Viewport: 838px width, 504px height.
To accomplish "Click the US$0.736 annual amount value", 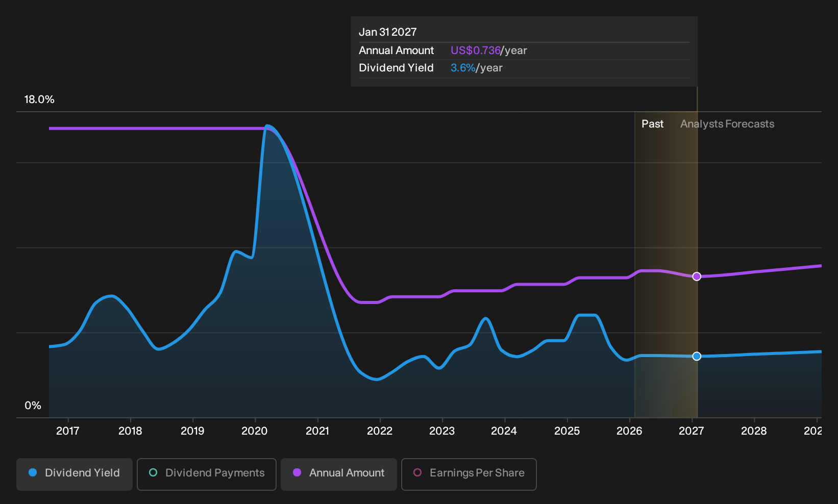I will tap(475, 51).
